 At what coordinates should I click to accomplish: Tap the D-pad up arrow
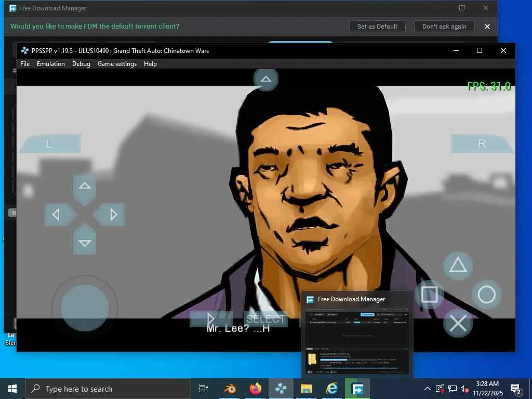pos(85,188)
